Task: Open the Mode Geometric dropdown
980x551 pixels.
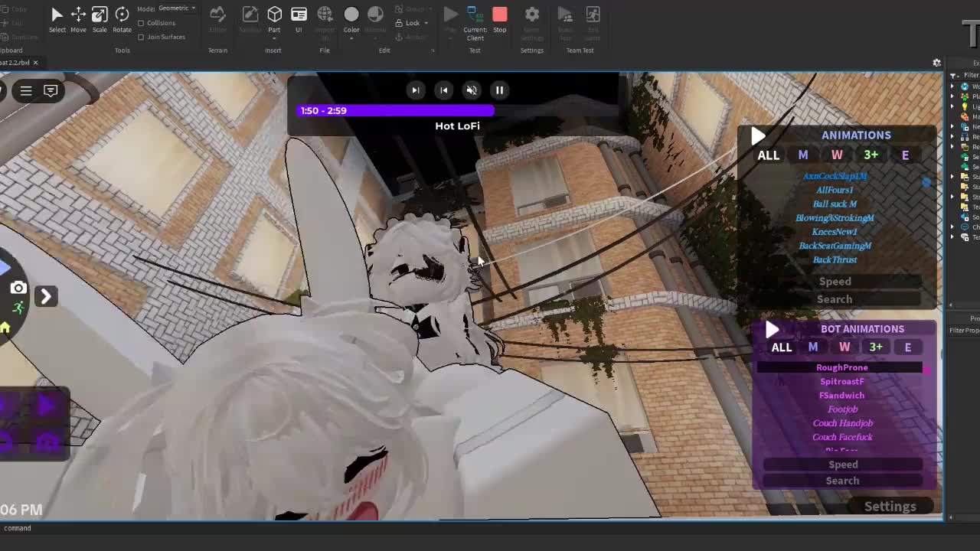Action: click(x=177, y=8)
